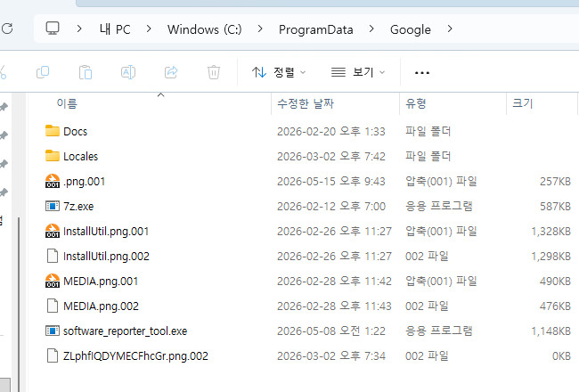Click the 0KB size cell
Viewport: 579px width, 392px height.
(561, 356)
